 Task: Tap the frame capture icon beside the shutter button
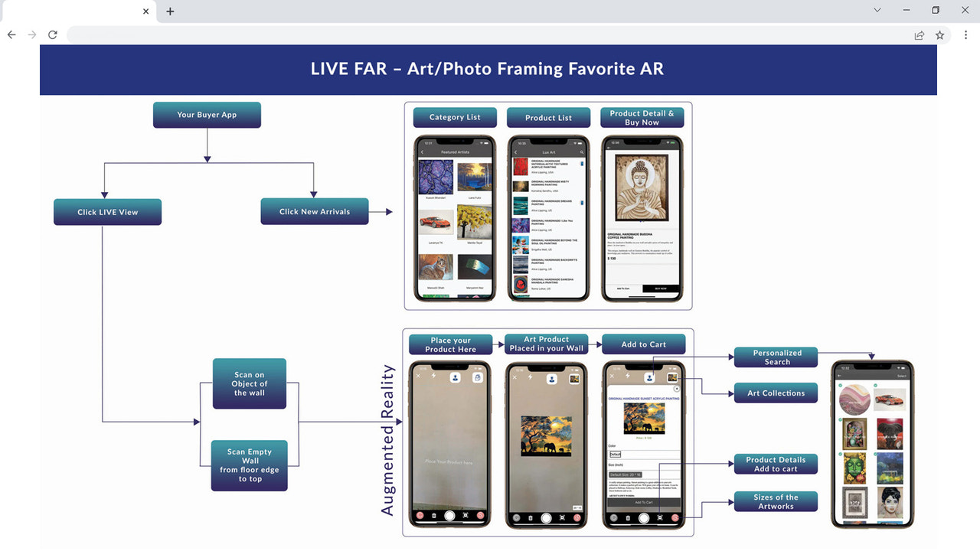(465, 515)
